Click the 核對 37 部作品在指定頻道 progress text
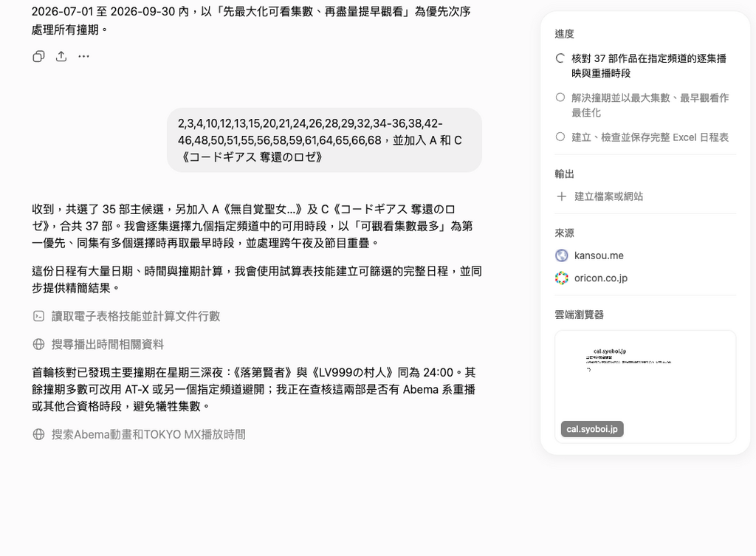Viewport: 756px width, 556px height. tap(649, 66)
